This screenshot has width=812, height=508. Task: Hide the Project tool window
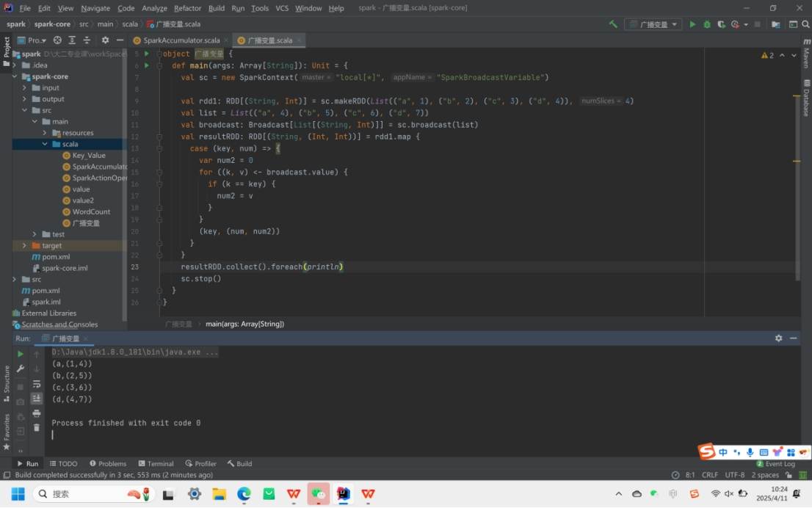coord(120,40)
